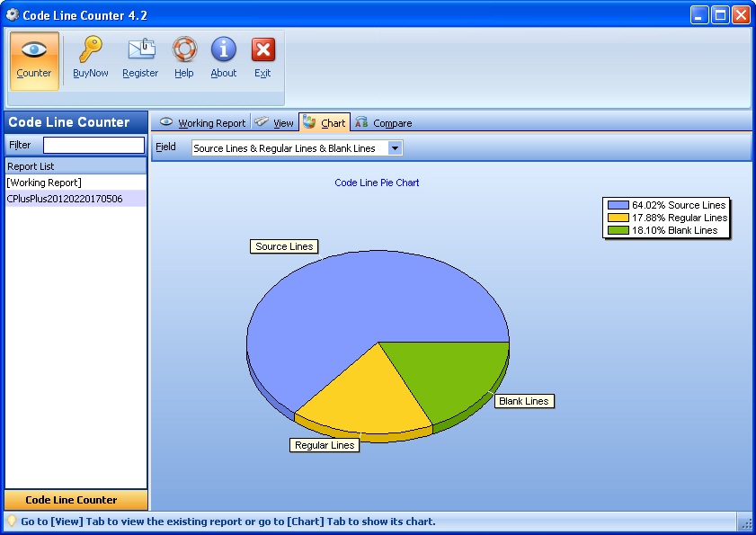Viewport: 756px width, 535px height.
Task: Click the Counter eye icon
Action: coord(34,50)
